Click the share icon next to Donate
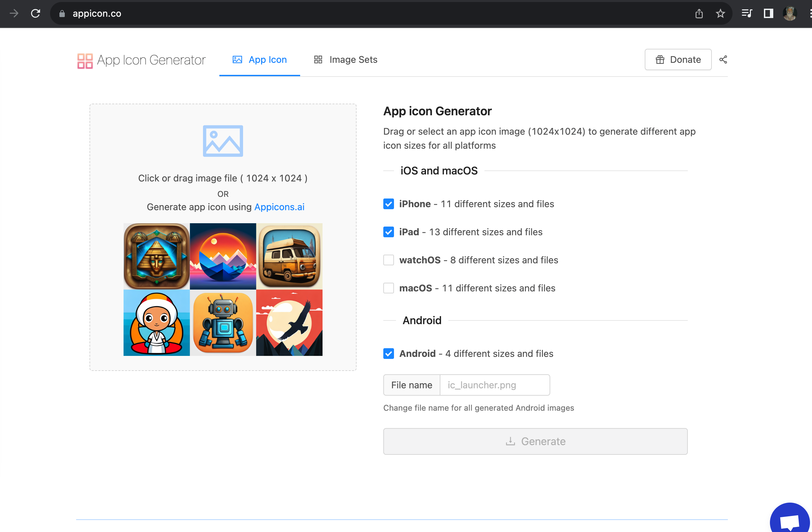Image resolution: width=812 pixels, height=532 pixels. (723, 59)
